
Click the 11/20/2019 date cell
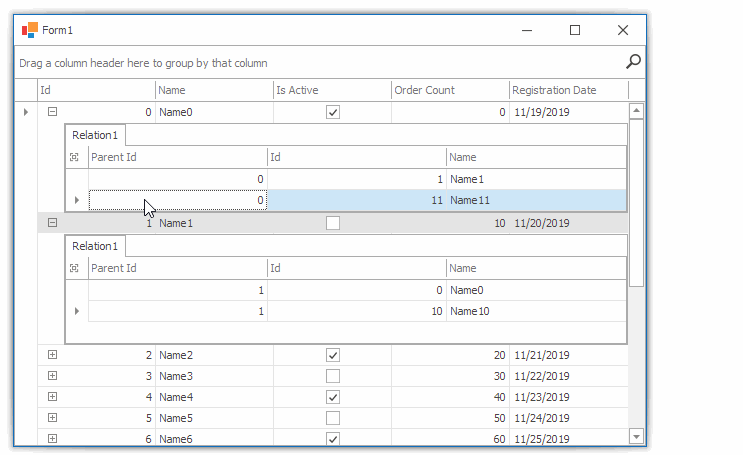[569, 223]
